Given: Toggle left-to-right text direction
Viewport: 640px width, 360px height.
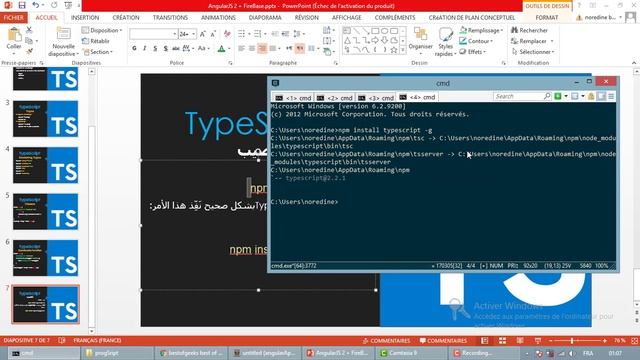Looking at the screenshot, I should (289, 49).
